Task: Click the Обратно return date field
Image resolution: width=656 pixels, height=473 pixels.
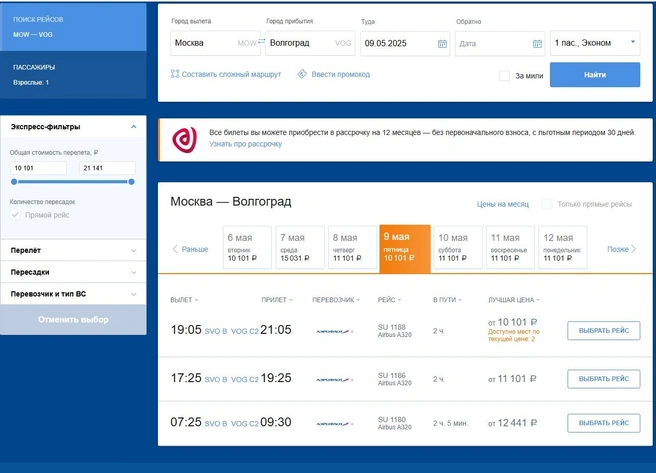Action: [x=500, y=43]
